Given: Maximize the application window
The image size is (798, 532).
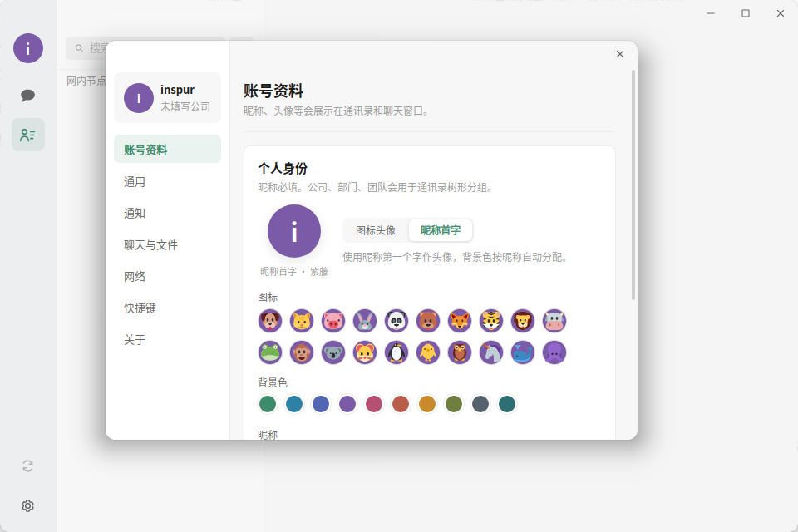Looking at the screenshot, I should [746, 13].
